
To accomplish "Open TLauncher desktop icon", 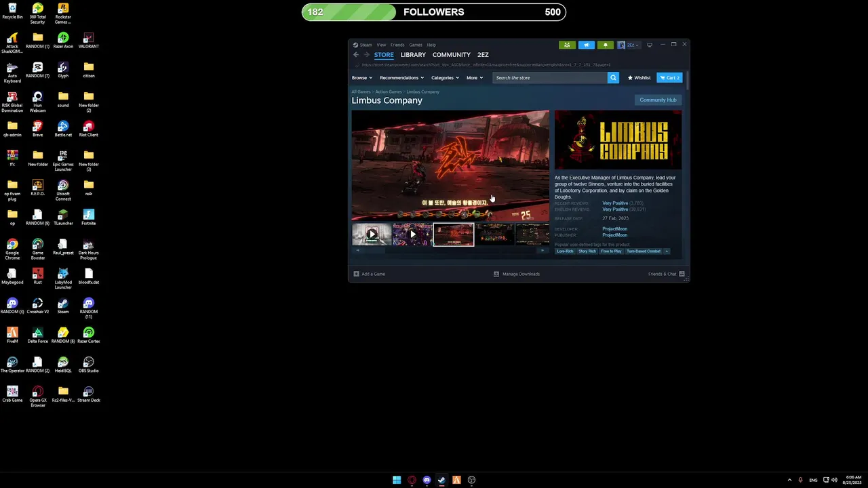I will click(x=63, y=217).
